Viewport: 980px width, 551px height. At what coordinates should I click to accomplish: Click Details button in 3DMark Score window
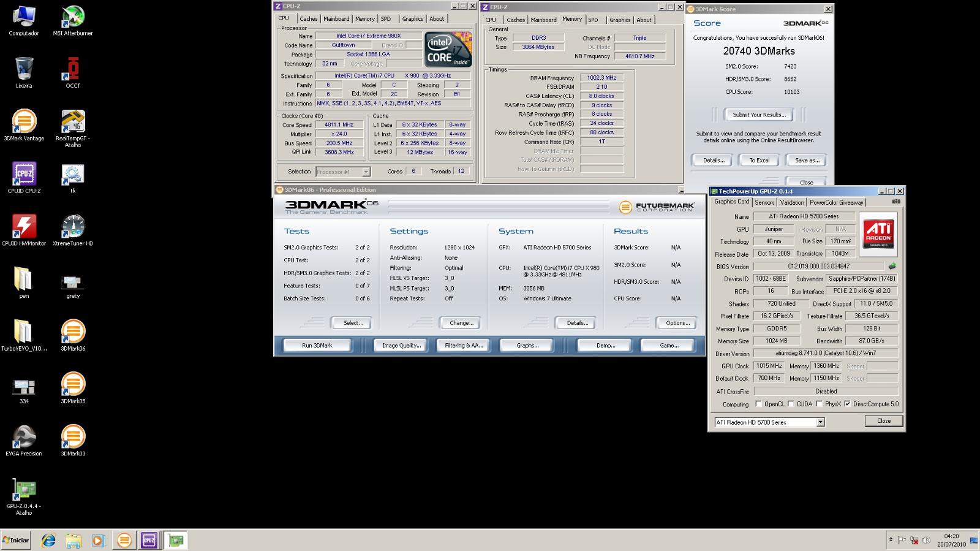(x=714, y=160)
